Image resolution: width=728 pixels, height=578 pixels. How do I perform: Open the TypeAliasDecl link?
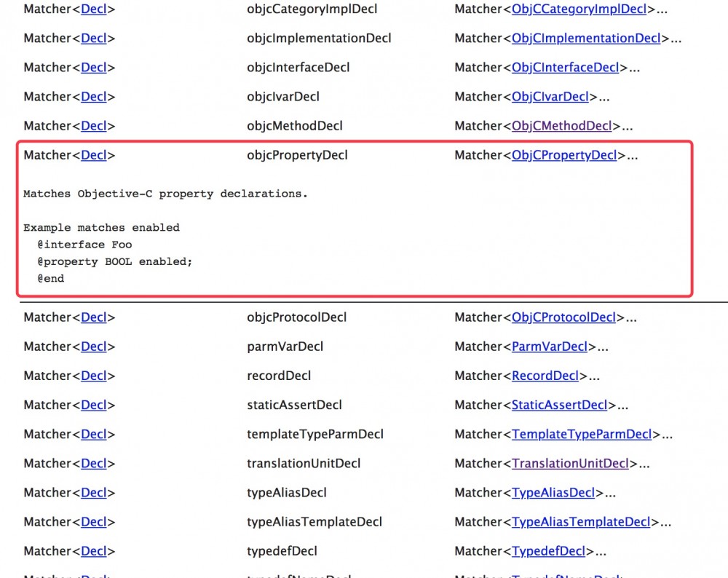pyautogui.click(x=553, y=493)
